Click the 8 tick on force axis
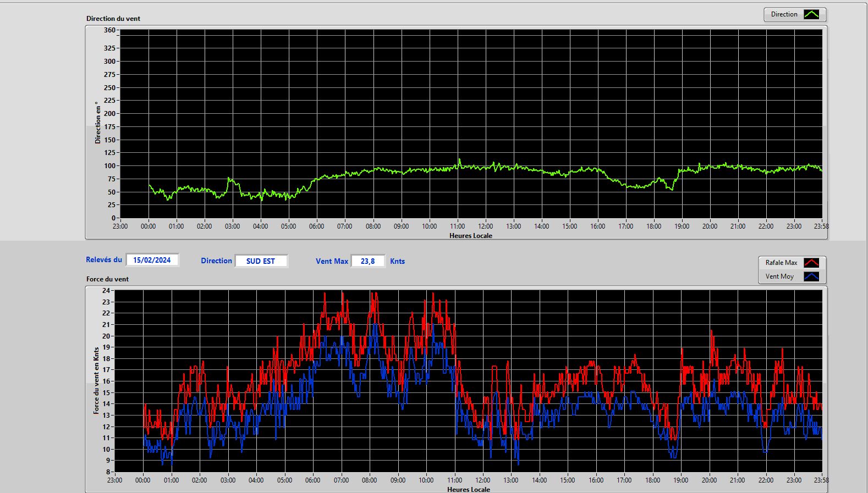868x493 pixels. [108, 472]
